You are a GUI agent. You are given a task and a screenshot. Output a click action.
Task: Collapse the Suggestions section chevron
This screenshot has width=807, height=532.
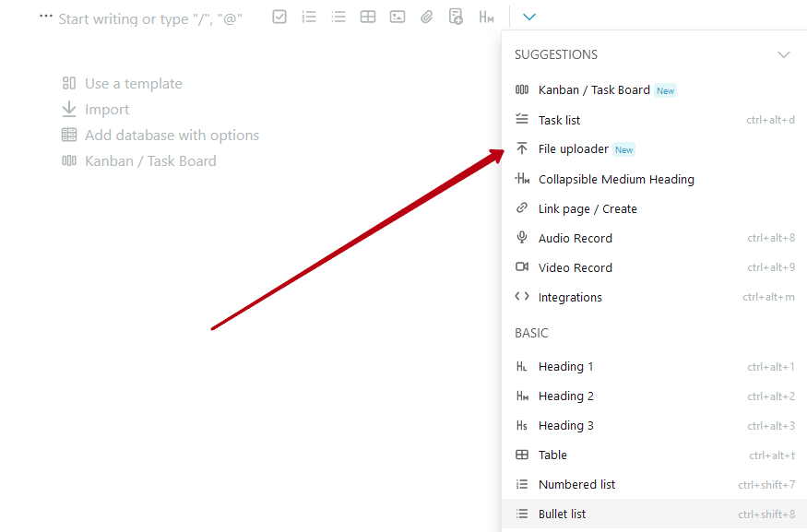pos(783,54)
